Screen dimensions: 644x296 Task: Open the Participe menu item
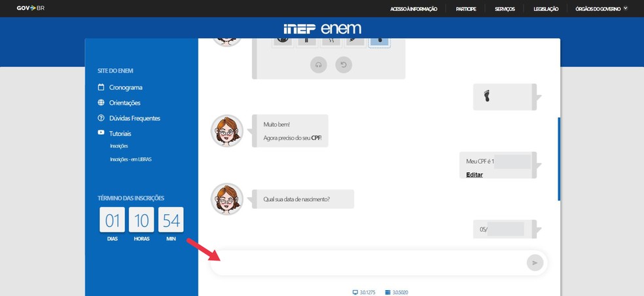[x=466, y=9]
